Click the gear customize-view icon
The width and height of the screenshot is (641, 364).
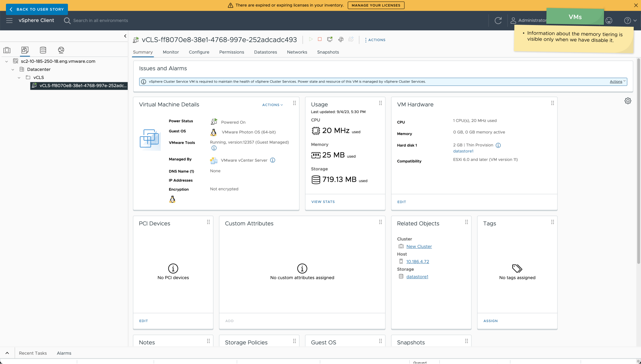628,101
